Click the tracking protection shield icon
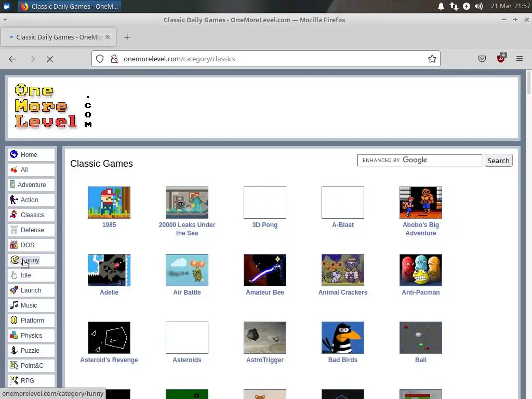Image resolution: width=532 pixels, height=399 pixels. point(99,59)
